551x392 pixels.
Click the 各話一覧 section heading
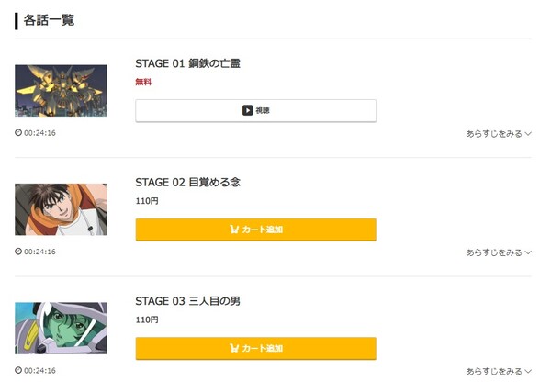(49, 20)
